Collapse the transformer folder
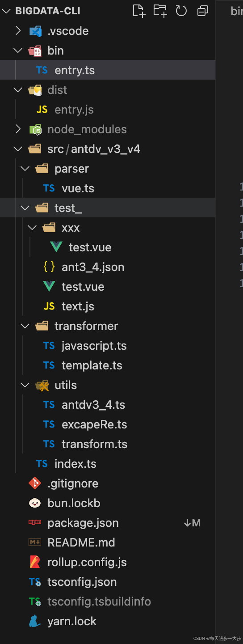243x644 pixels. pyautogui.click(x=25, y=326)
